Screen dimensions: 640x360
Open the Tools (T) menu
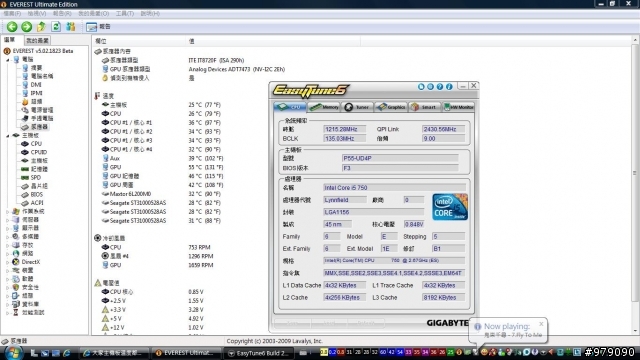124,13
